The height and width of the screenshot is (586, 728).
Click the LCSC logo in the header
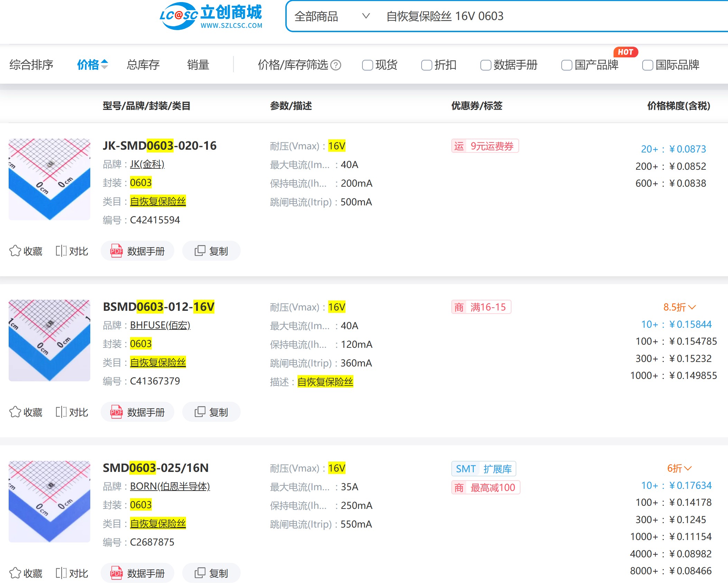211,16
